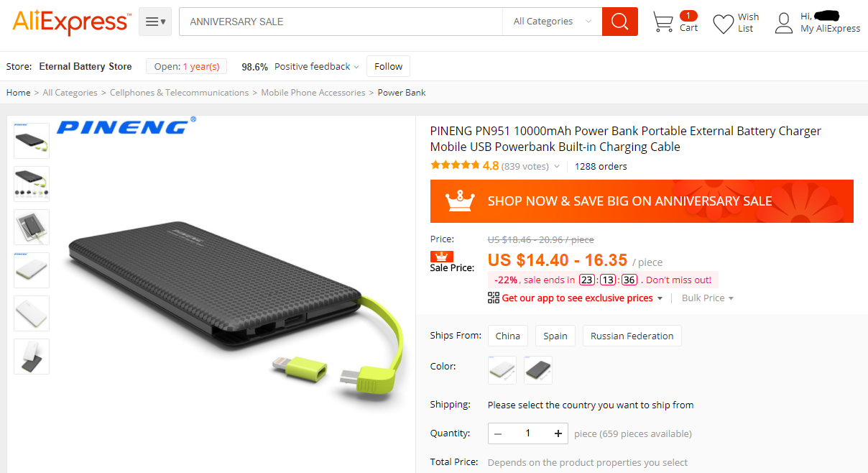The height and width of the screenshot is (473, 868).
Task: Expand the Bulk Price dropdown
Action: [x=708, y=298]
